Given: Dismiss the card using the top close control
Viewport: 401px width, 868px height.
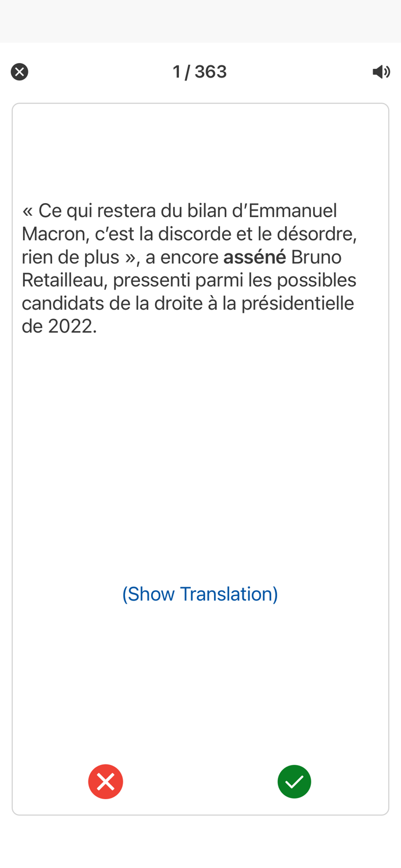Looking at the screenshot, I should (19, 71).
